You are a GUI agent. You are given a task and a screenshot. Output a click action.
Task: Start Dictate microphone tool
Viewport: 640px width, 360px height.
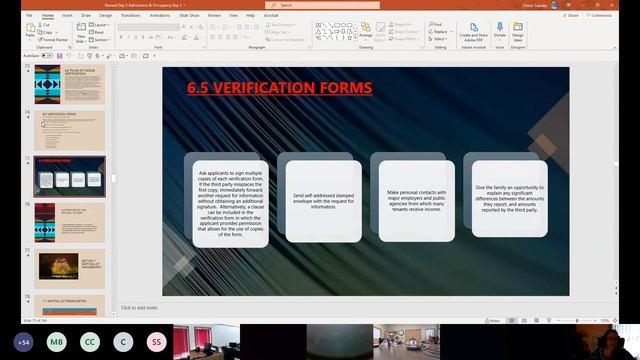[x=500, y=30]
